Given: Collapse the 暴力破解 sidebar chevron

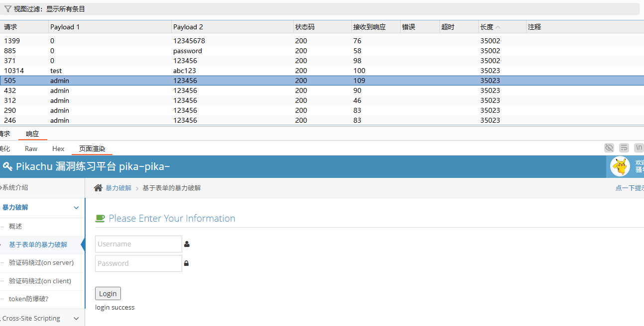Looking at the screenshot, I should pos(76,208).
